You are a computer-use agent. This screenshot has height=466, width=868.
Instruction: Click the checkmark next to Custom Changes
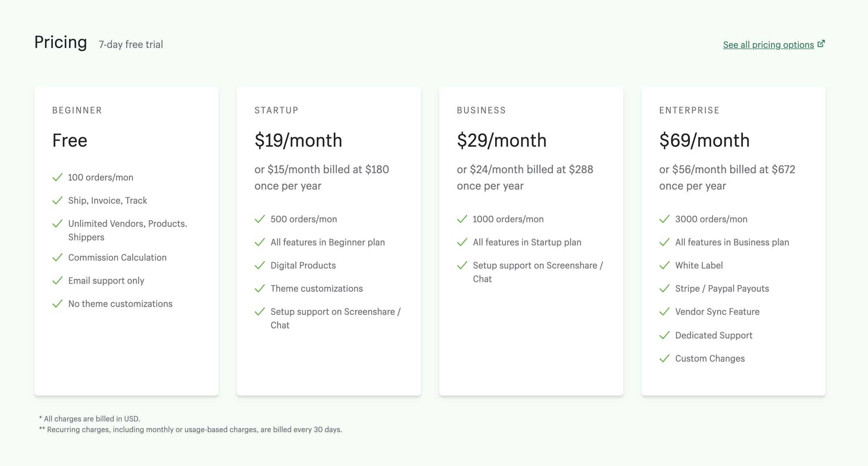coord(664,358)
